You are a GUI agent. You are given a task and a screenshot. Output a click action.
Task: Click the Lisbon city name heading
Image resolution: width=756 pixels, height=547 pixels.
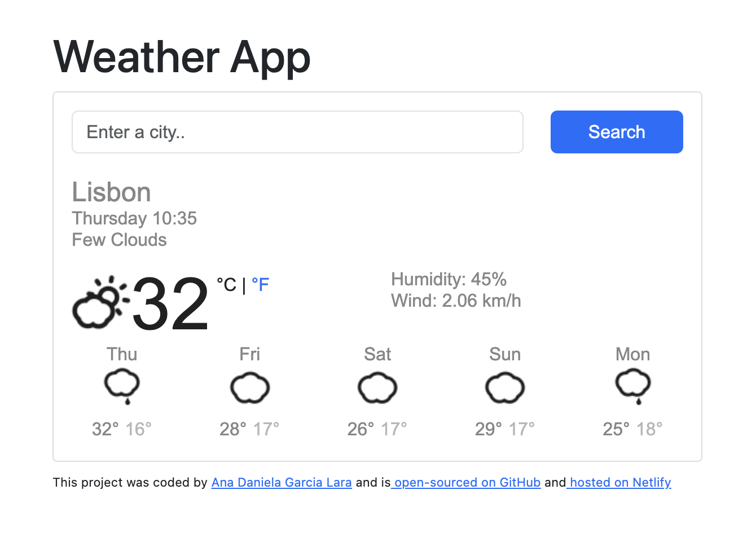(x=111, y=192)
